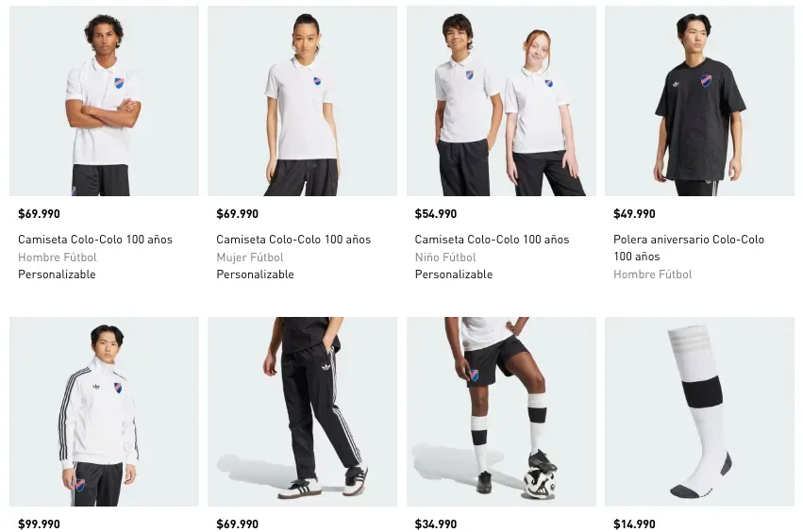This screenshot has height=532, width=803.
Task: Open Polera aniversario Colo-Colo 100 años title
Action: pyautogui.click(x=689, y=248)
